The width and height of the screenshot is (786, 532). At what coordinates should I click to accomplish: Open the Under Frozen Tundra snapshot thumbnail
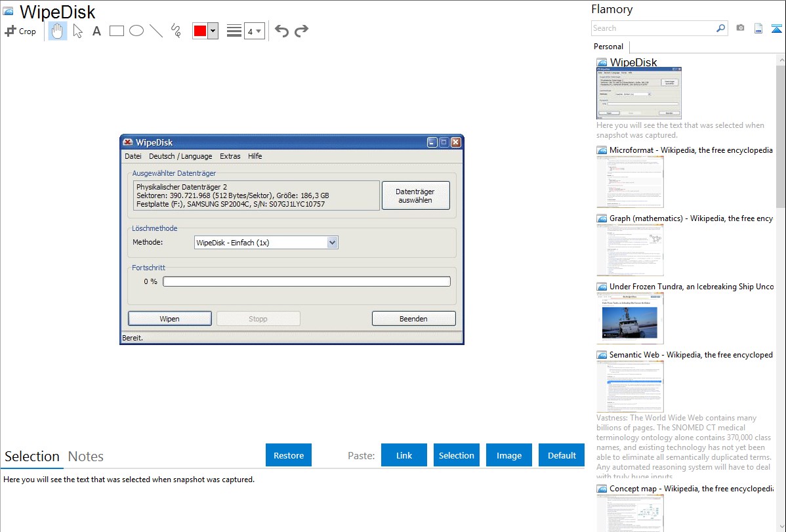[x=630, y=318]
